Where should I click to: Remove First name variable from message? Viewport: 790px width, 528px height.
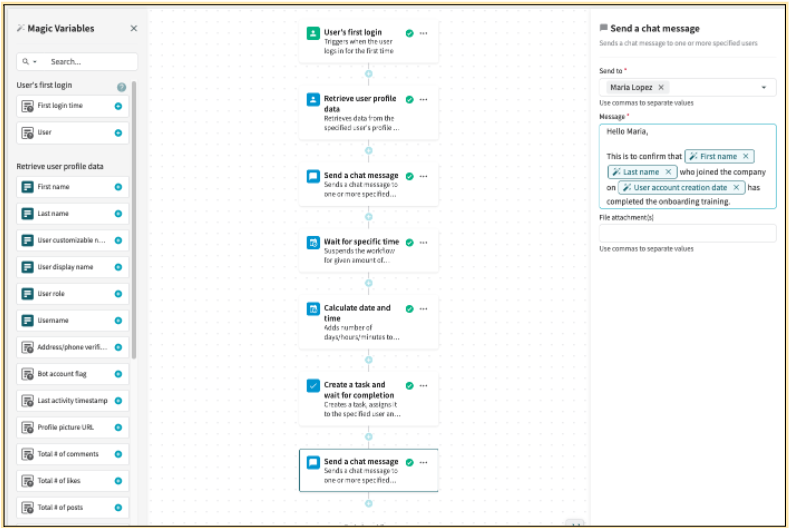point(746,156)
